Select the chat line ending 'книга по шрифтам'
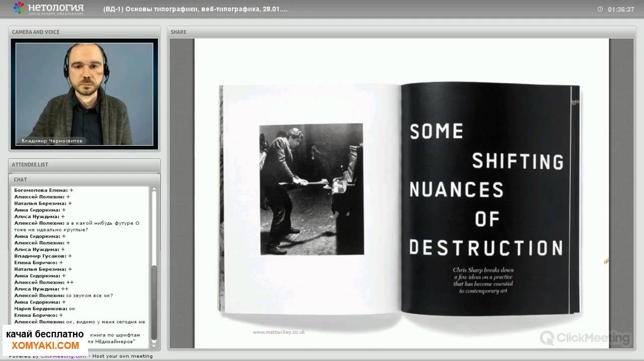The image size is (644, 361). tap(115, 335)
